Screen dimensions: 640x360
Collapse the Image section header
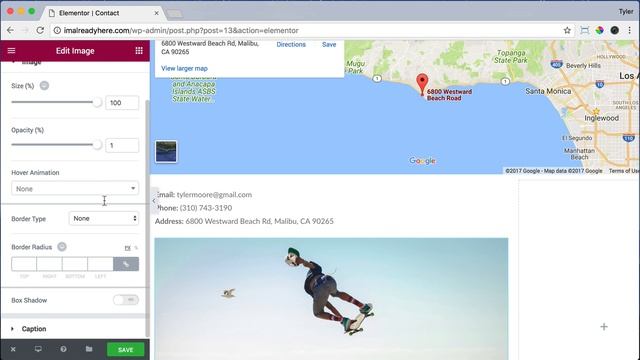31,62
